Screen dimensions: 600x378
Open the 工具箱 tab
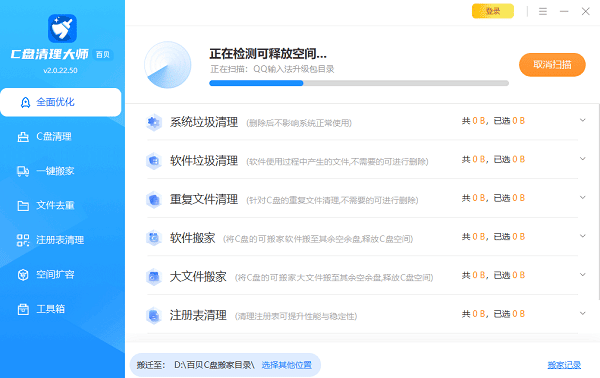[61, 309]
